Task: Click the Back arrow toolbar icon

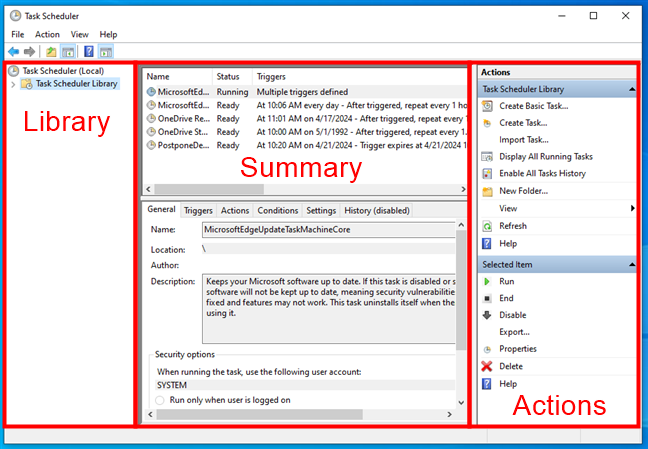Action: [13, 52]
